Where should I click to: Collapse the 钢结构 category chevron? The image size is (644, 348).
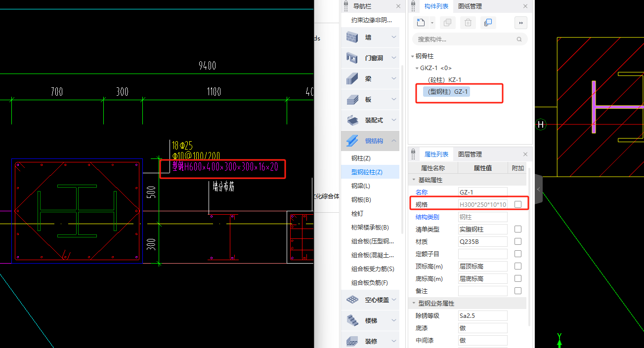coord(394,141)
